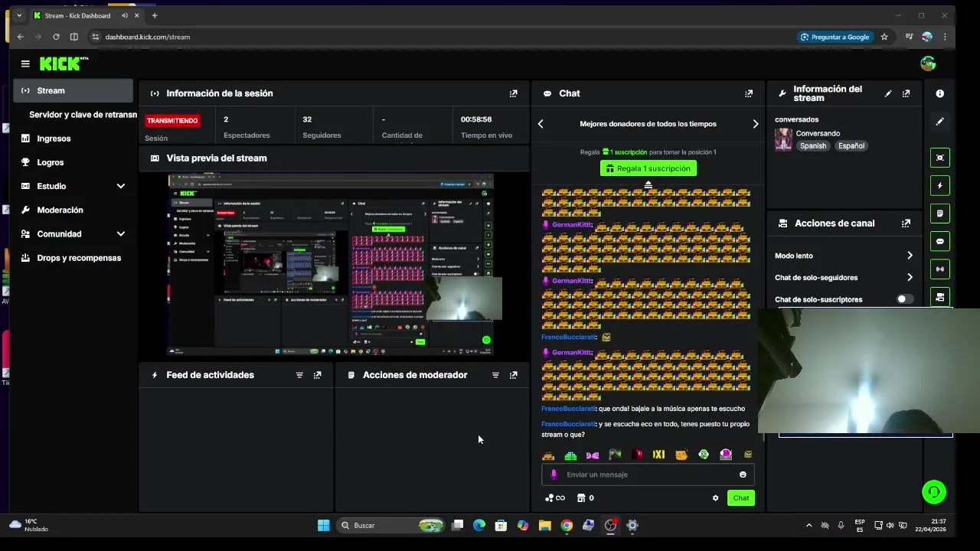Open emoji picker in chat message box
The image size is (980, 551).
(743, 474)
